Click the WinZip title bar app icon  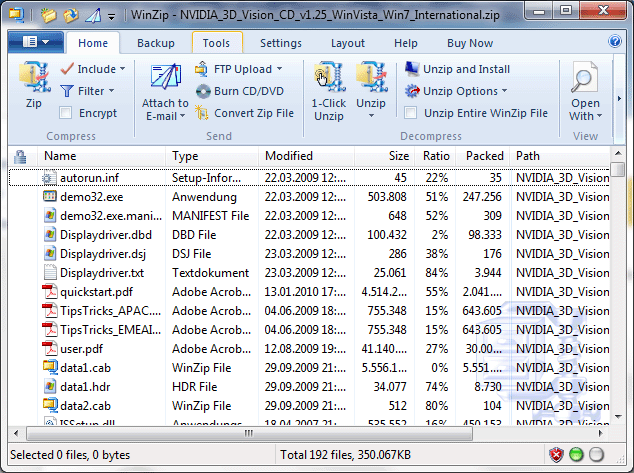(x=17, y=15)
